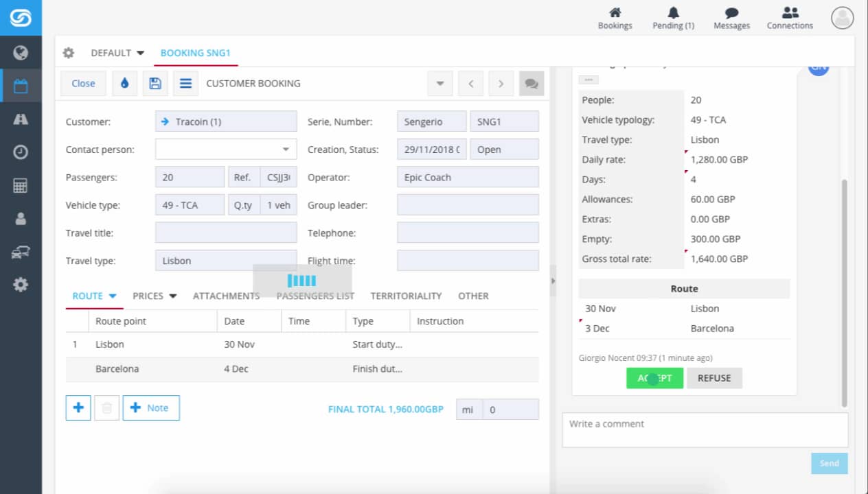Click the globe icon in sidebar

(21, 53)
